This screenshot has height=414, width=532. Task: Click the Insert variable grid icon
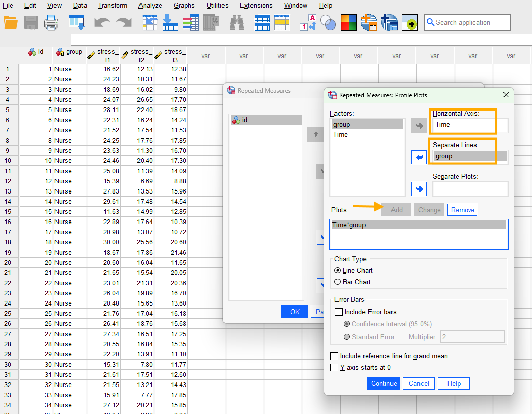282,23
